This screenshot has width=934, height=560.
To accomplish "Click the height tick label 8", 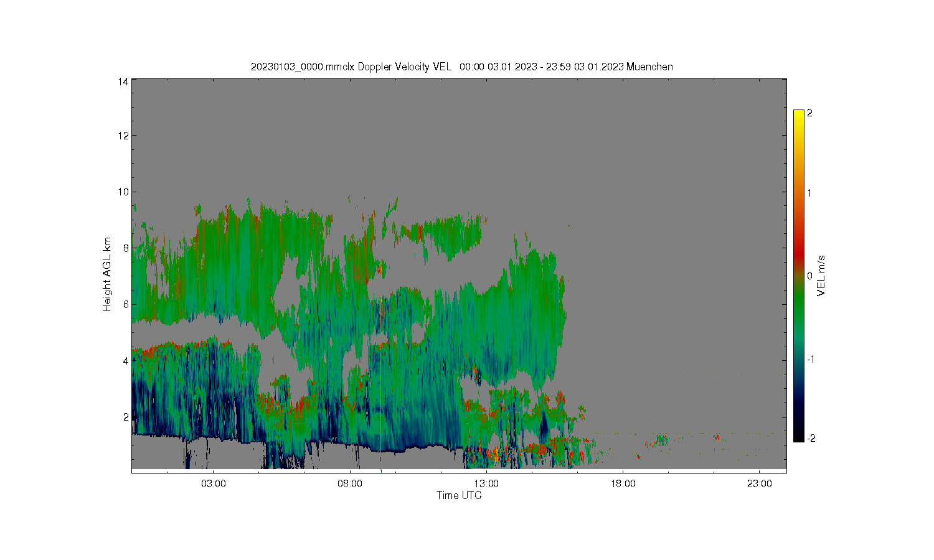I will pyautogui.click(x=126, y=248).
